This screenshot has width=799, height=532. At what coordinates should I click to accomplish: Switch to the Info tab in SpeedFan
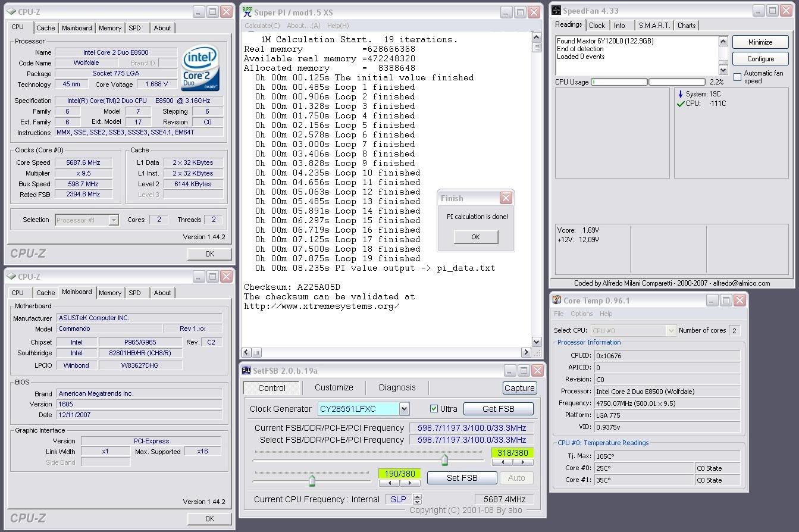point(619,26)
